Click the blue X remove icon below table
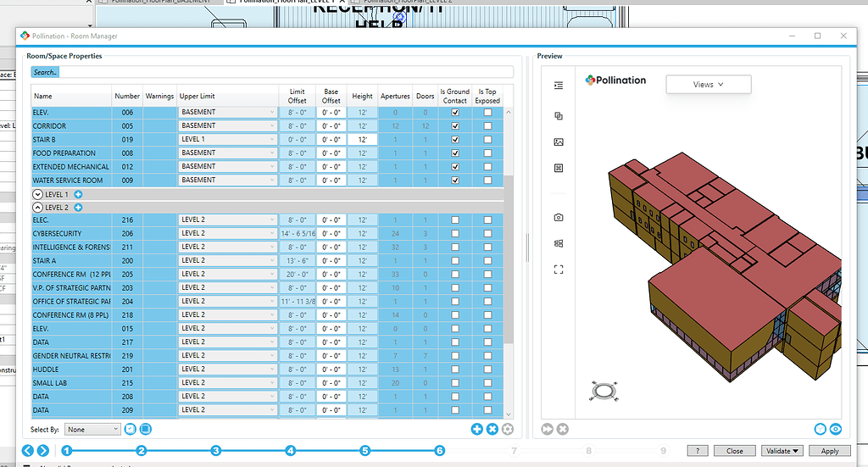The height and width of the screenshot is (467, 868). [x=492, y=430]
